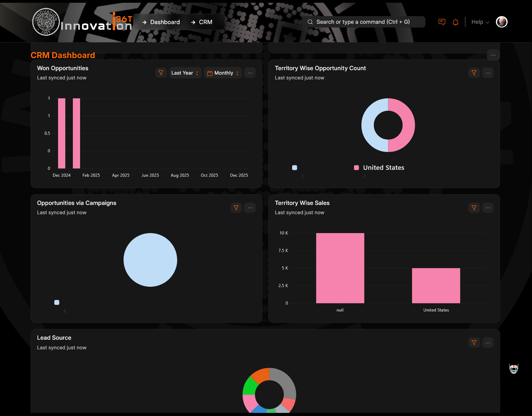Click the Innovation i36T circular logo
Image resolution: width=532 pixels, height=416 pixels.
point(46,22)
